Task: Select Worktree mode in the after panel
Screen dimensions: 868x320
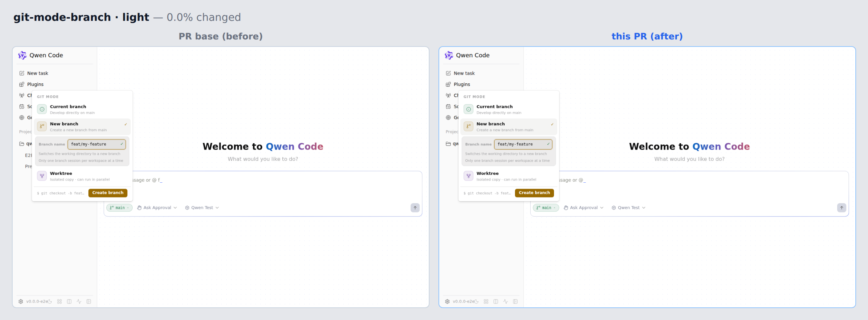Action: click(509, 176)
